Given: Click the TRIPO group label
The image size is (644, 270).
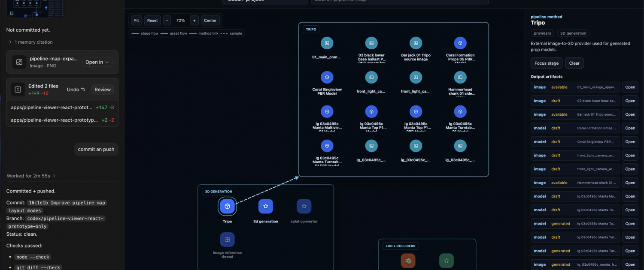Looking at the screenshot, I should 311,30.
